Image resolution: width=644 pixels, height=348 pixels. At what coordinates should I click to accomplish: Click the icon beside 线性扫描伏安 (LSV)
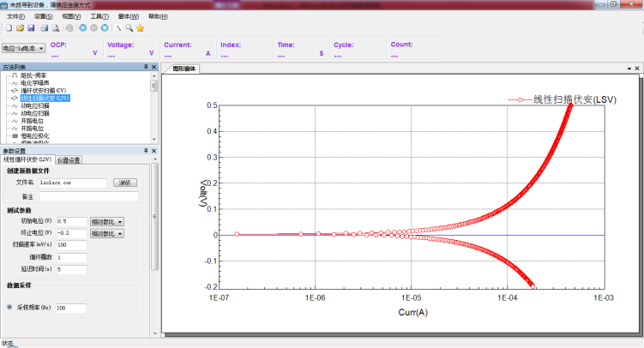click(x=15, y=98)
